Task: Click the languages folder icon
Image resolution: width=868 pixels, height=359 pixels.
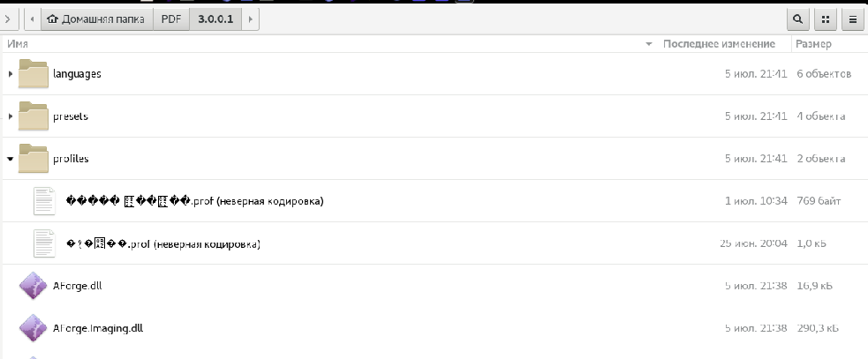Action: [x=34, y=74]
